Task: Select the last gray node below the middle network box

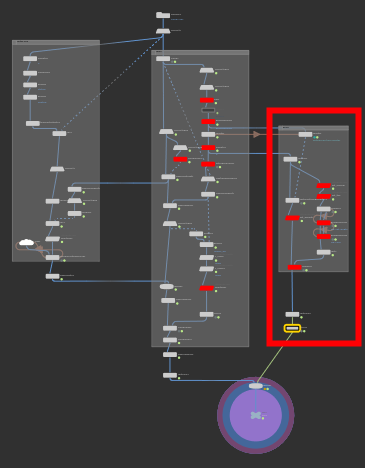Action: click(170, 375)
